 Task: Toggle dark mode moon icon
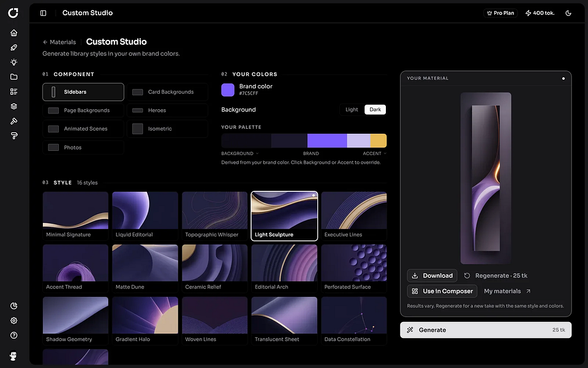pyautogui.click(x=568, y=13)
